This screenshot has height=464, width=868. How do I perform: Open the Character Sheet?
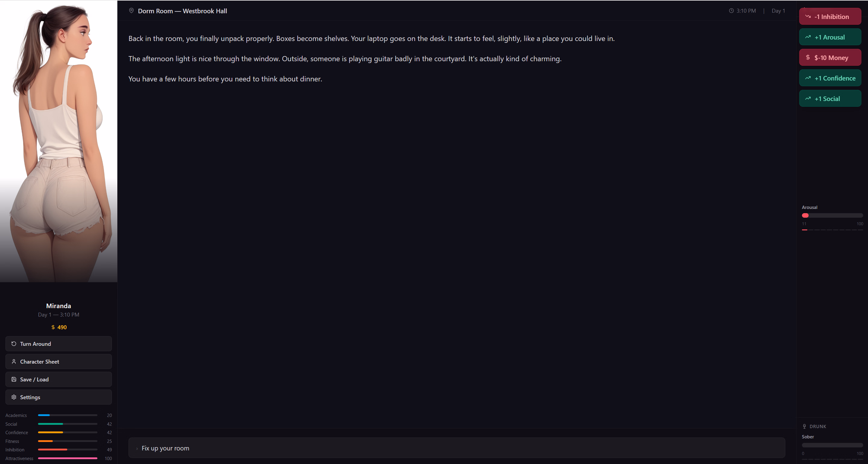click(x=59, y=361)
